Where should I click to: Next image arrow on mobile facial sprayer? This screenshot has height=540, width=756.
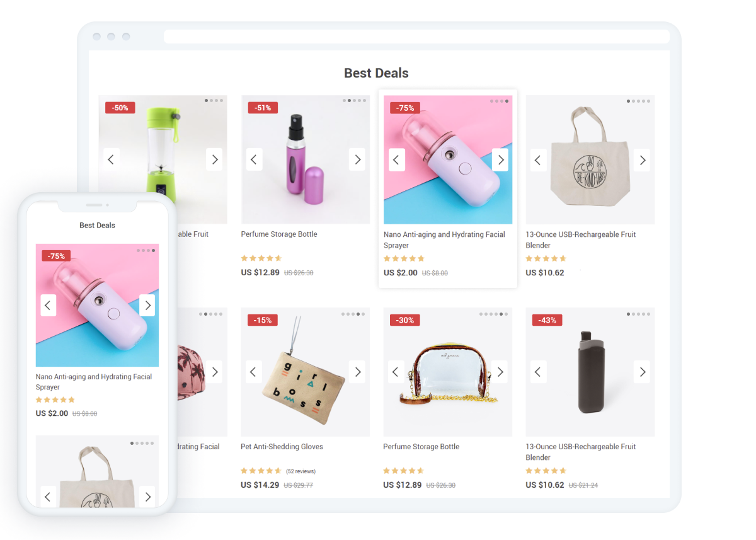point(147,306)
